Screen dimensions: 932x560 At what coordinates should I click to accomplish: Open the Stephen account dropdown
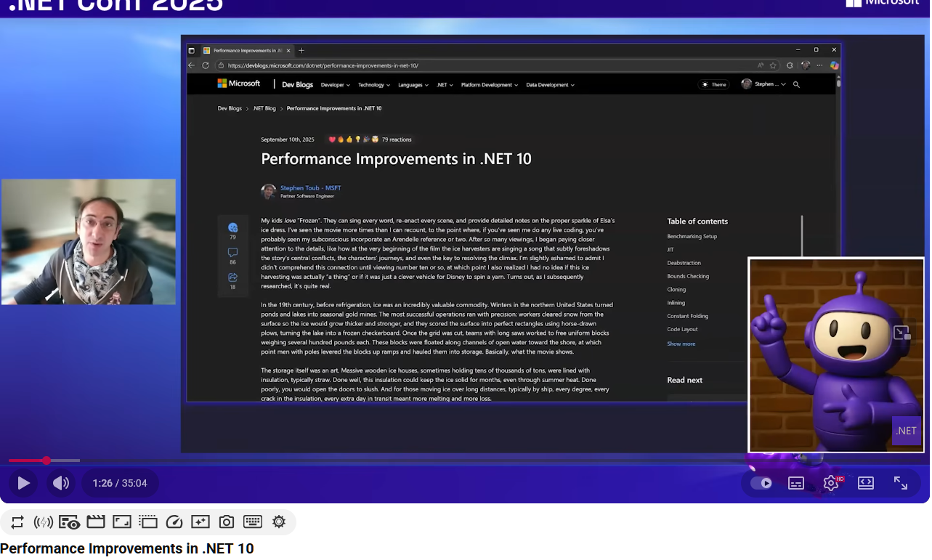click(x=763, y=84)
